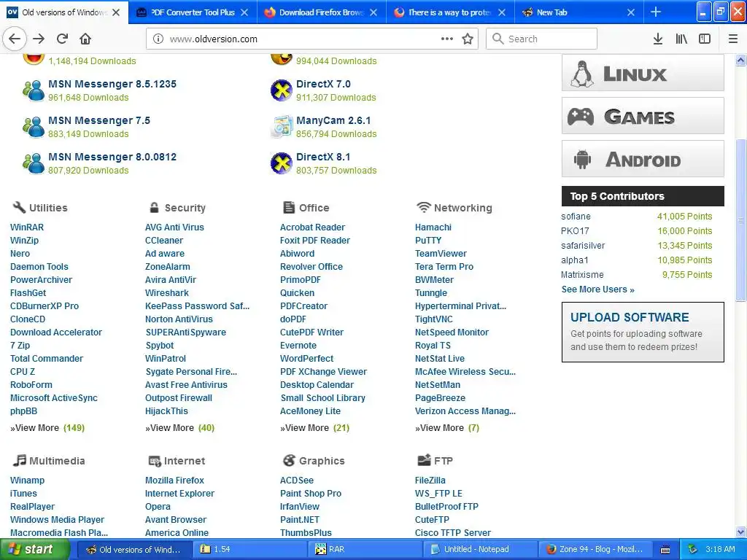Click the See More Users link

(x=598, y=289)
